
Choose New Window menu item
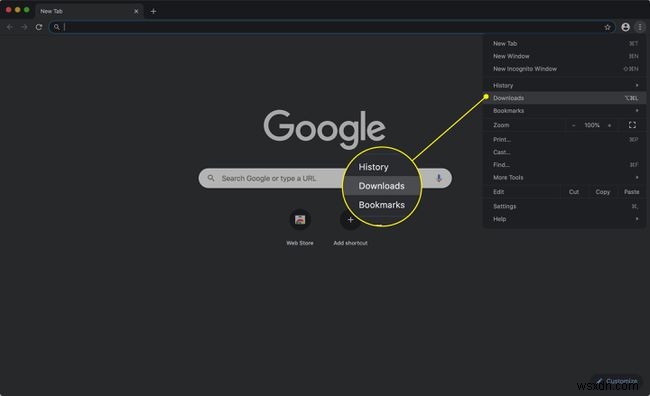tap(565, 56)
